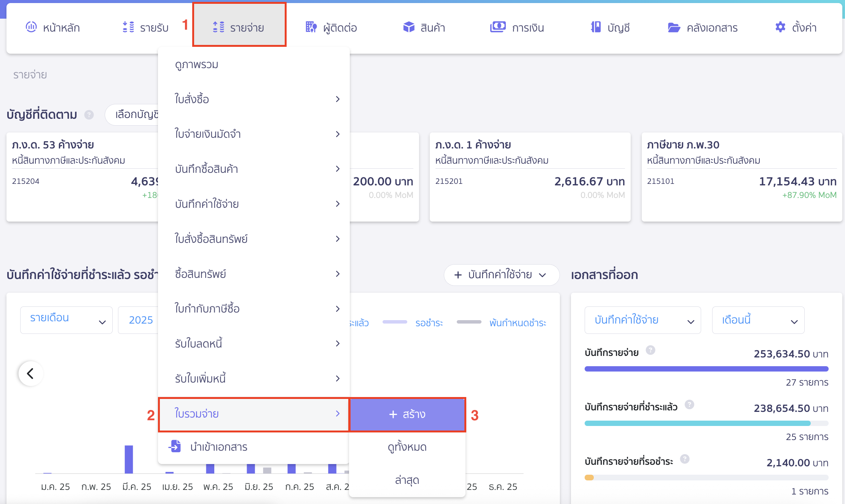
Task: Click the เลือกบัญชี button
Action: [132, 115]
